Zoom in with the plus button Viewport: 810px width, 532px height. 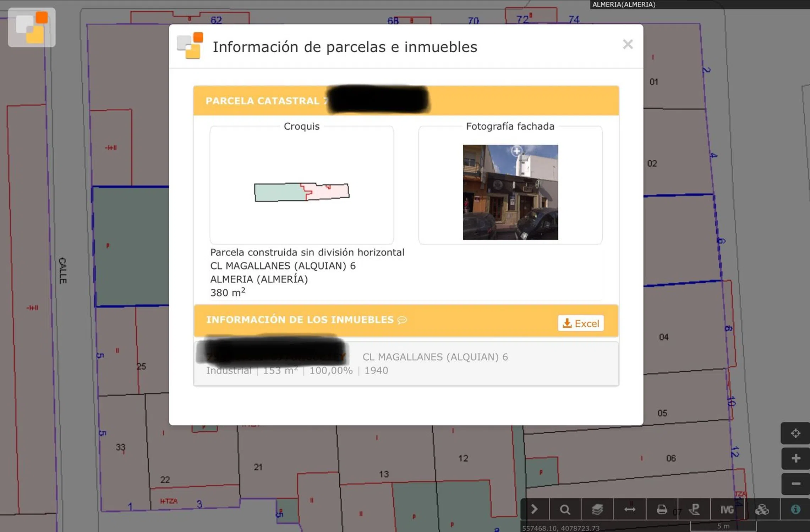(x=795, y=458)
